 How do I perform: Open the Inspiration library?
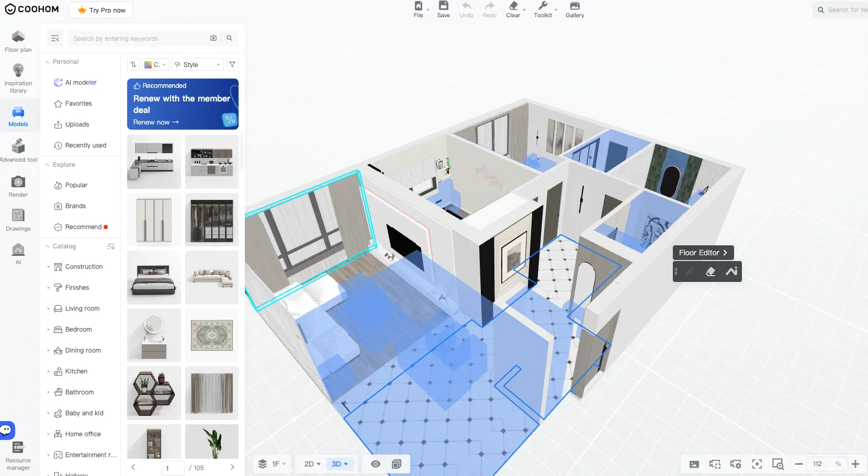pos(18,79)
